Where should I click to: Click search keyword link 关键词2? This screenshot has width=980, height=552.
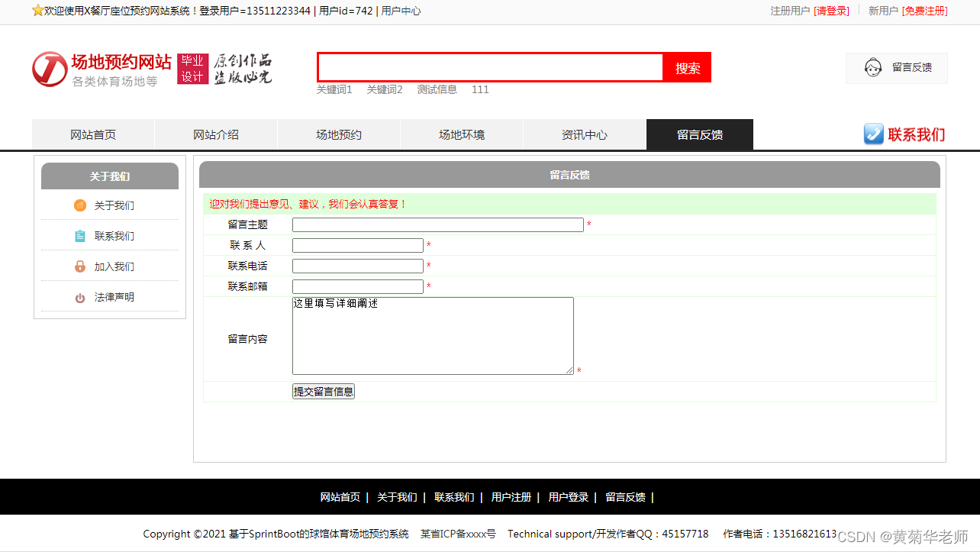click(385, 89)
